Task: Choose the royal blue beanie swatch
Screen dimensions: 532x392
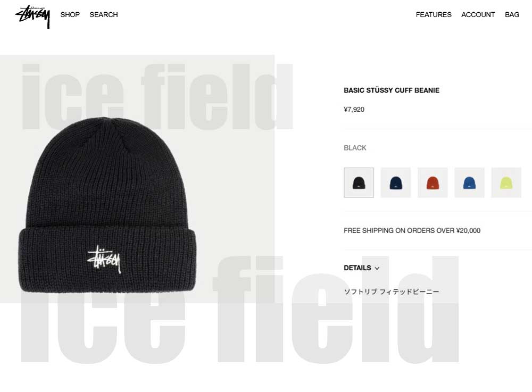Action: pos(469,182)
